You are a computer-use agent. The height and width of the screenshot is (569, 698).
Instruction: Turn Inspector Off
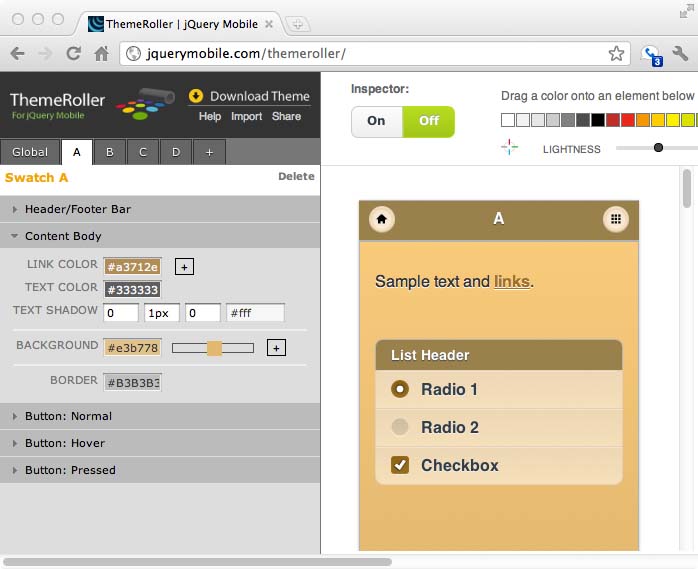click(x=429, y=121)
